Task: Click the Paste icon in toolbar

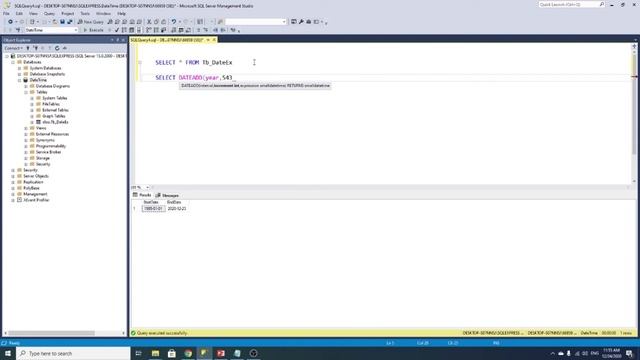Action: pos(164,22)
